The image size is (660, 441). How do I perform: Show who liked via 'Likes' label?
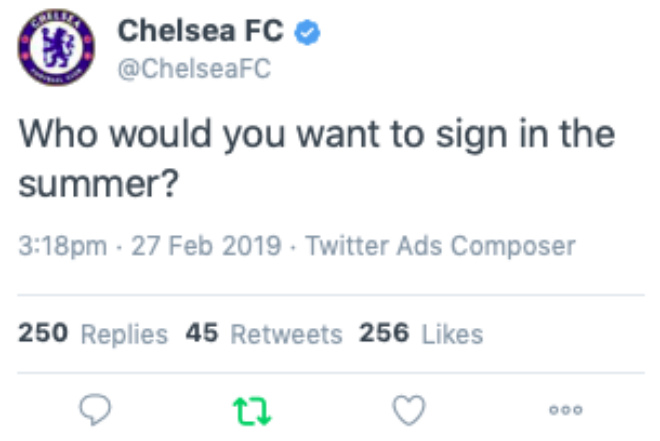click(452, 334)
